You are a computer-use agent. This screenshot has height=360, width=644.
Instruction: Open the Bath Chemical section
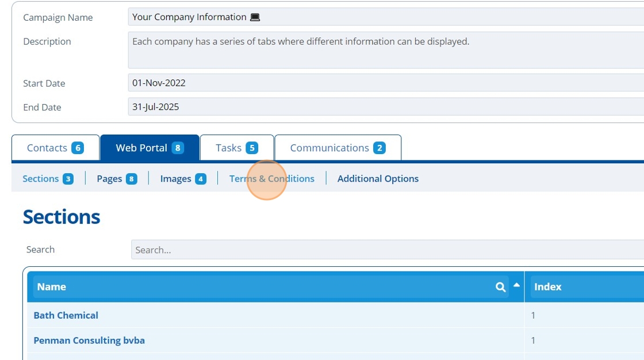(x=66, y=315)
